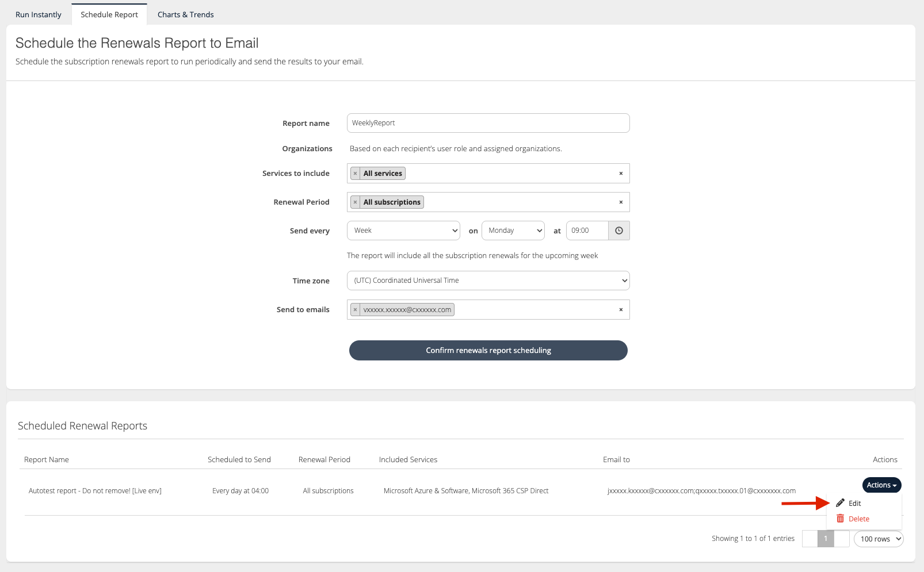Screen dimensions: 924x572
Task: Expand the Time zone dropdown
Action: point(488,281)
